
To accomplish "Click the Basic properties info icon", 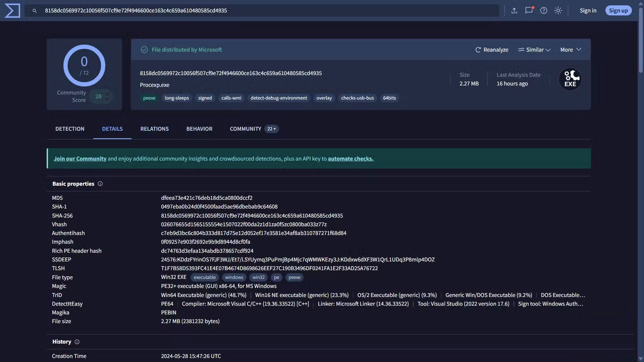I will [x=100, y=184].
